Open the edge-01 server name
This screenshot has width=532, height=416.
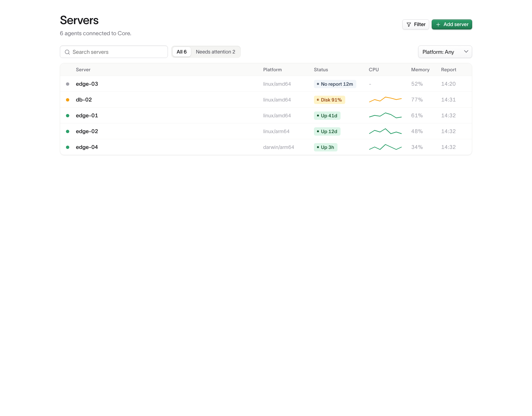click(87, 116)
